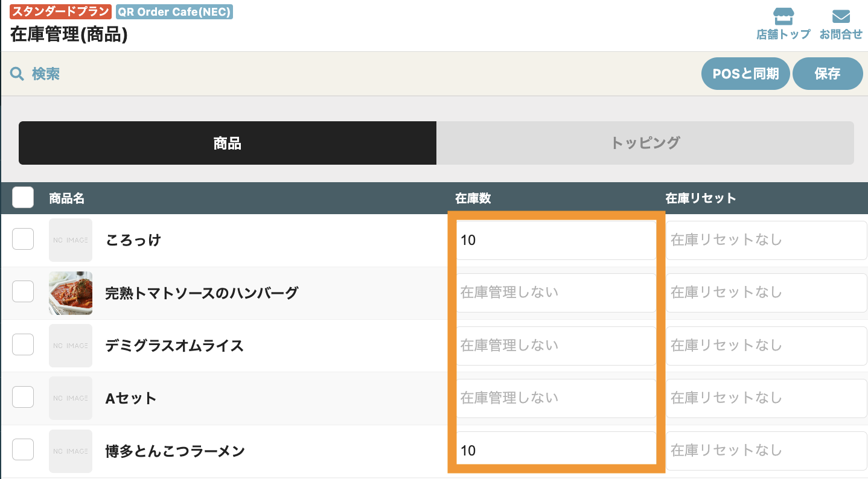Toggle the select-all checkbox in header
Image resolution: width=868 pixels, height=479 pixels.
23,198
